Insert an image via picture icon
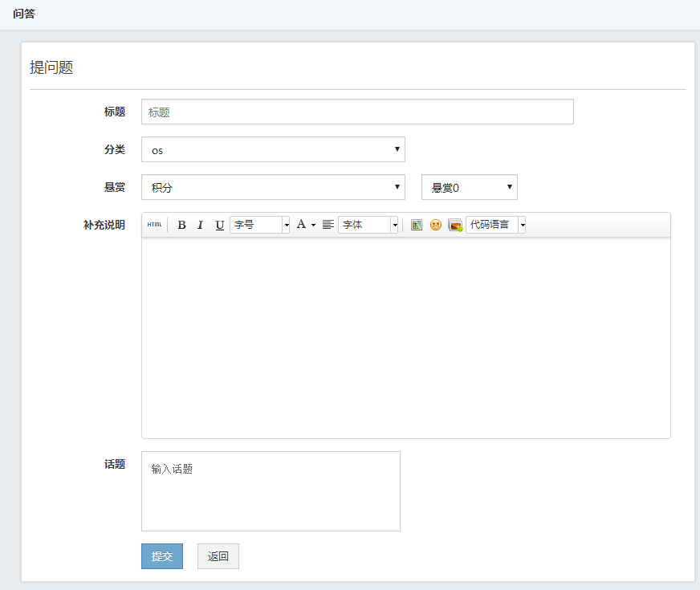The width and height of the screenshot is (700, 590). click(x=417, y=225)
